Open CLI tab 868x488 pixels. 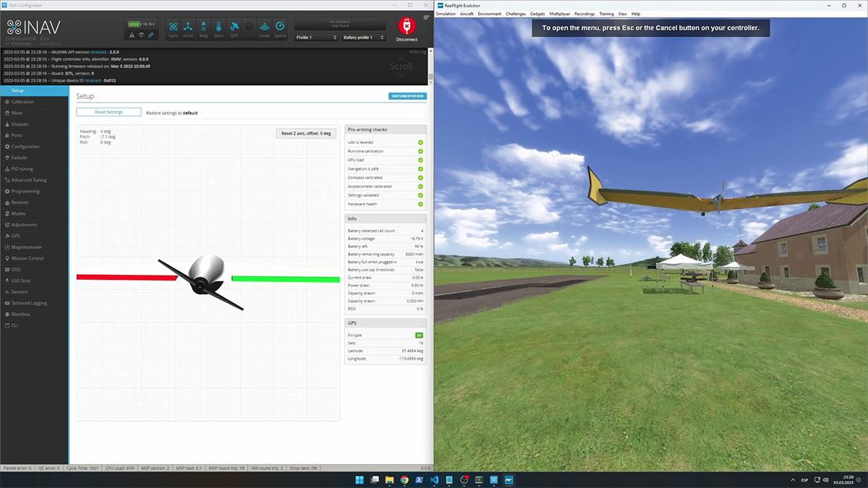tap(34, 325)
